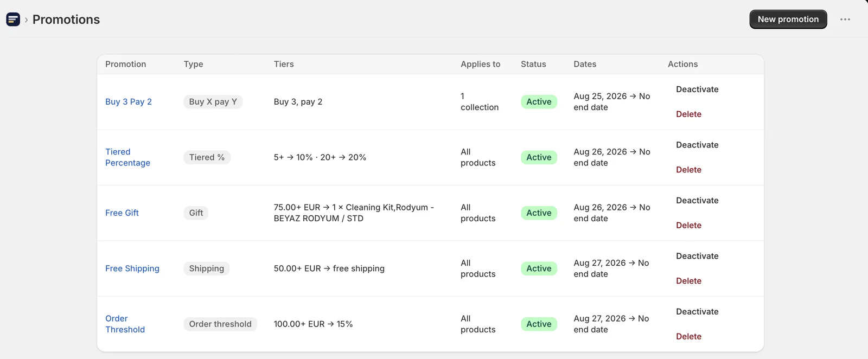Click the Tiers column header
This screenshot has height=359, width=868.
pyautogui.click(x=284, y=64)
